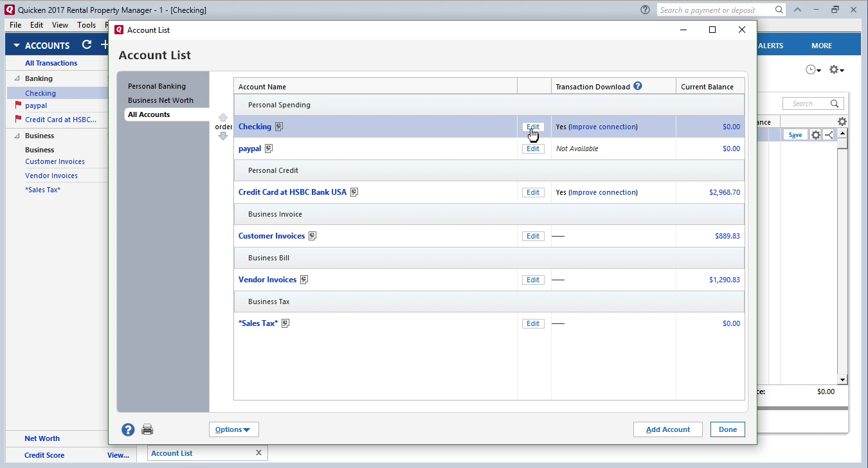Click red flag beside Credit Card at HSBC
The width and height of the screenshot is (868, 468).
[18, 120]
